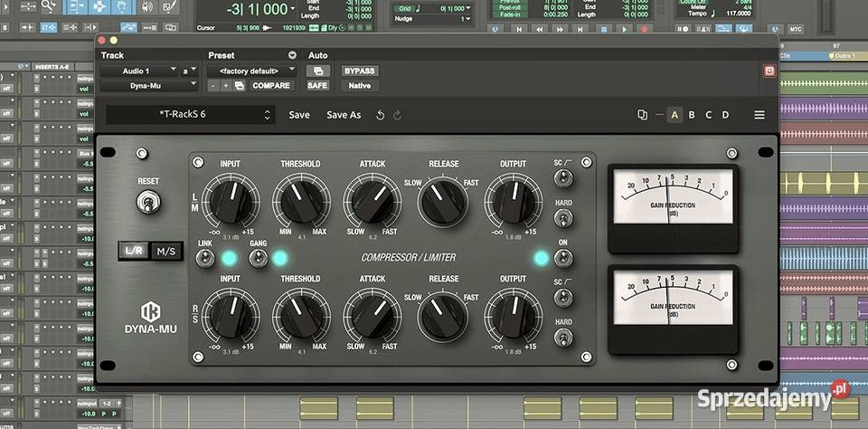Click the red target button in plugin header
This screenshot has width=868, height=429.
(769, 71)
